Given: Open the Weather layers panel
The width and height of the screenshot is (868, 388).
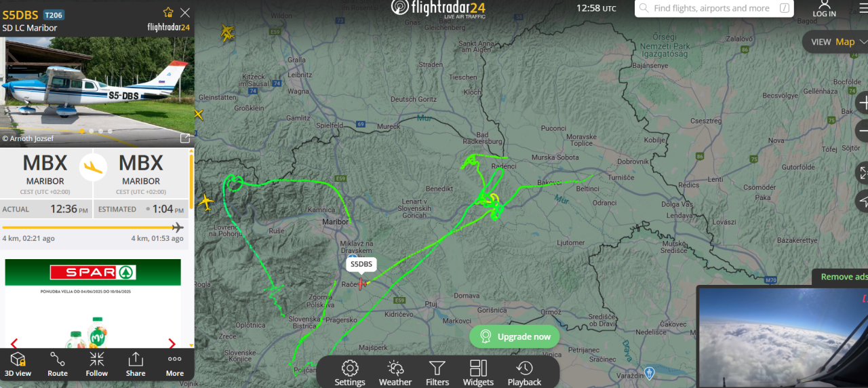Looking at the screenshot, I should (395, 372).
